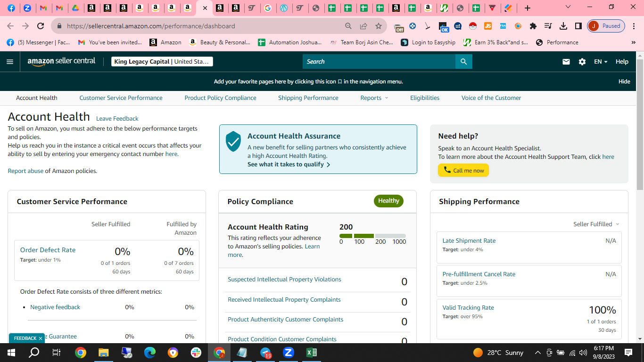The height and width of the screenshot is (362, 644).
Task: Click See what it takes to qualify
Action: 289,165
